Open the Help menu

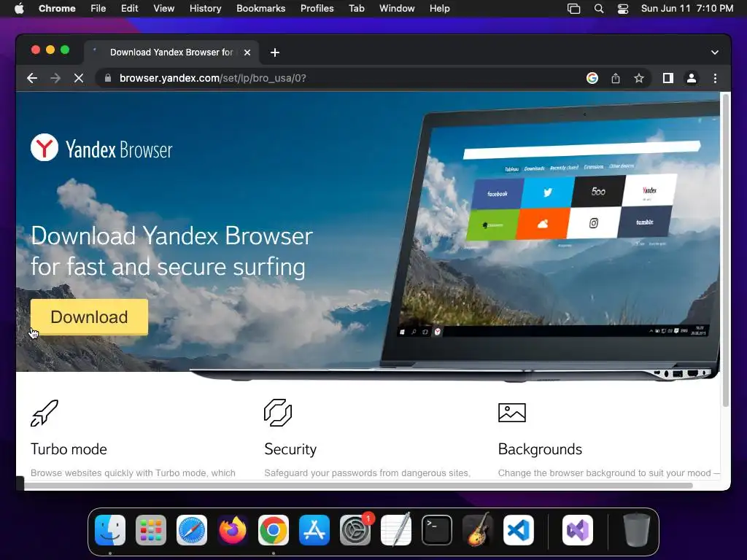439,9
